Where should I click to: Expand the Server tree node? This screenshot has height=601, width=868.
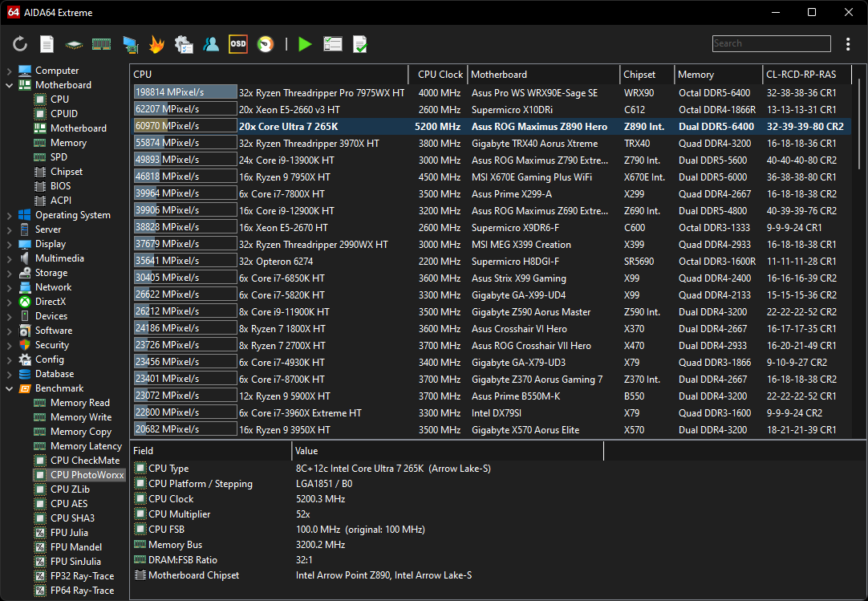(10, 229)
